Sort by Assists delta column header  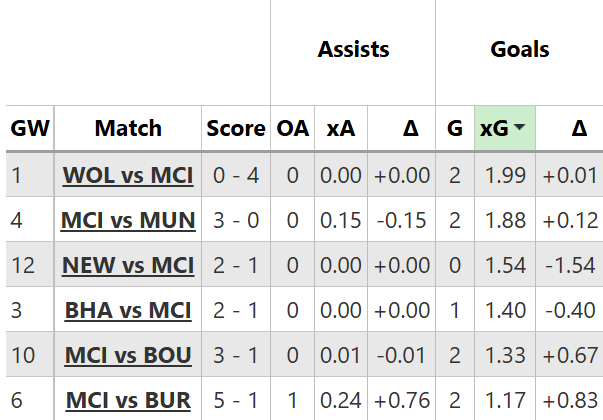[410, 128]
